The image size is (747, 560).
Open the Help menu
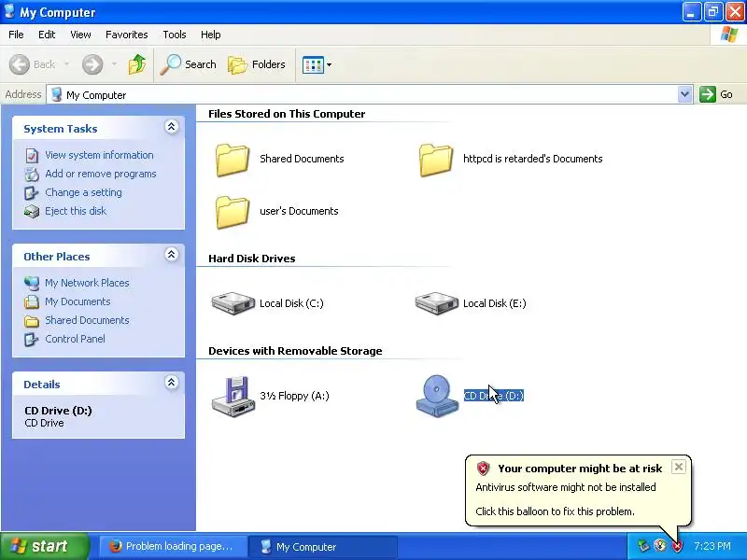[x=211, y=35]
